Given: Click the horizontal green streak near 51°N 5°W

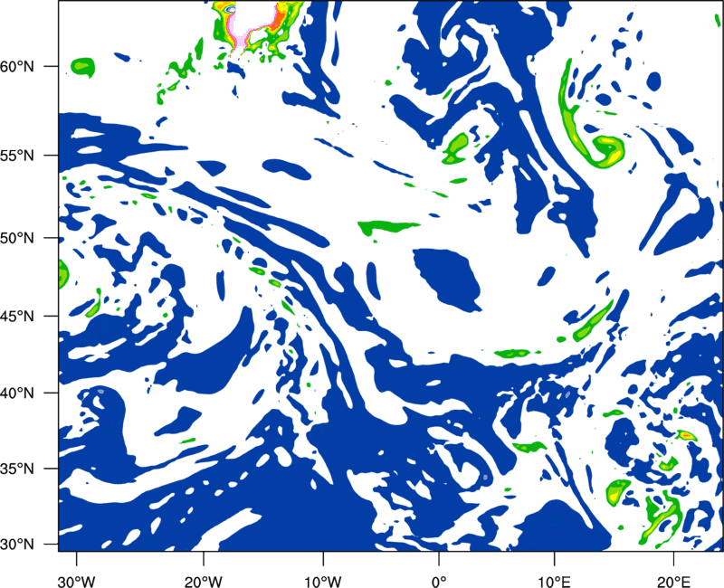Looking at the screenshot, I should (x=388, y=227).
